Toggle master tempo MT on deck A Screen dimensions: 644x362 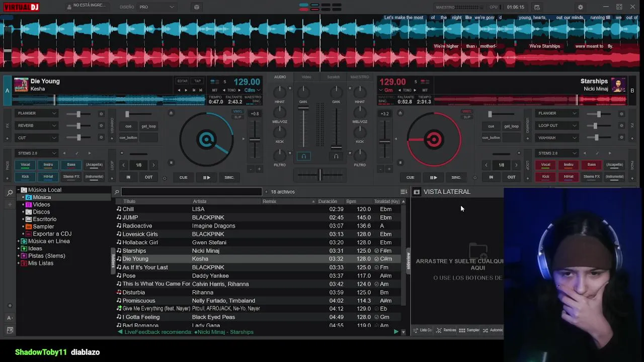coord(215,90)
